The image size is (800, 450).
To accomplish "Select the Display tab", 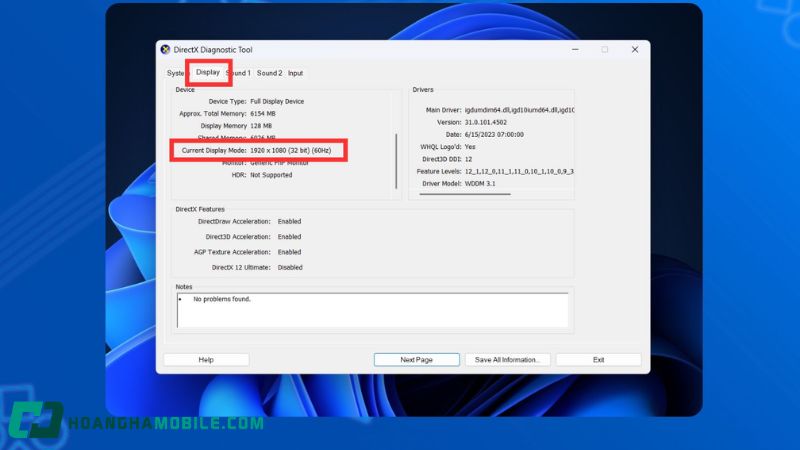I will 208,72.
